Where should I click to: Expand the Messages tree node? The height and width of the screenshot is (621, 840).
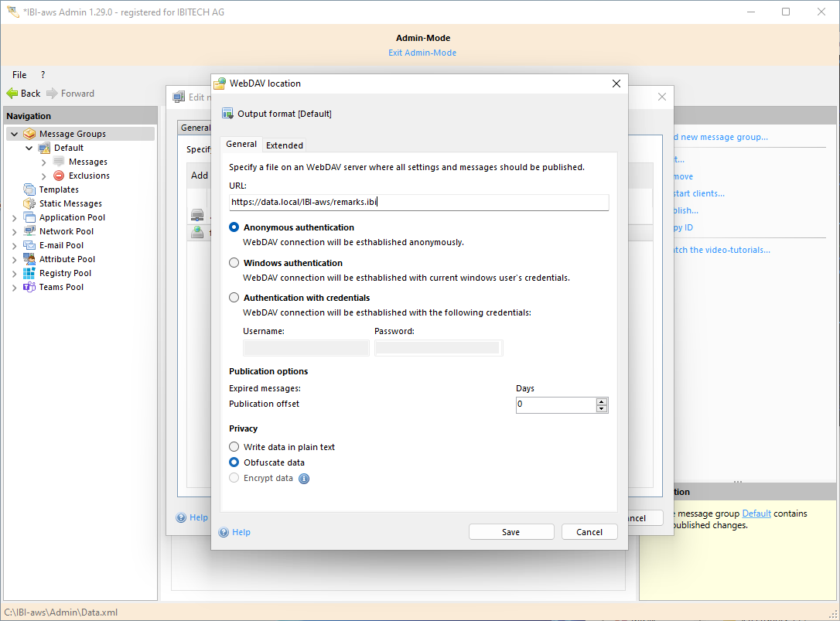pyautogui.click(x=43, y=162)
